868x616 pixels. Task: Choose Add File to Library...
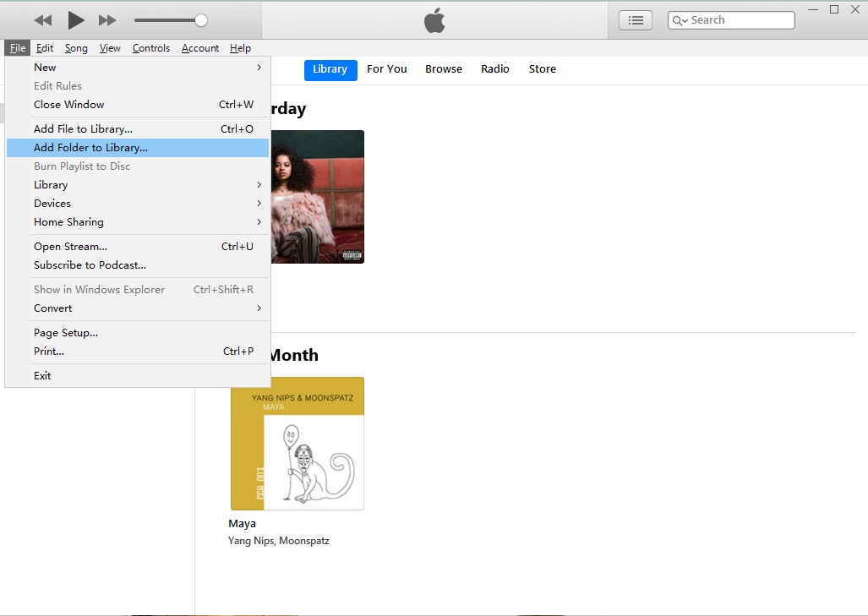click(x=138, y=129)
